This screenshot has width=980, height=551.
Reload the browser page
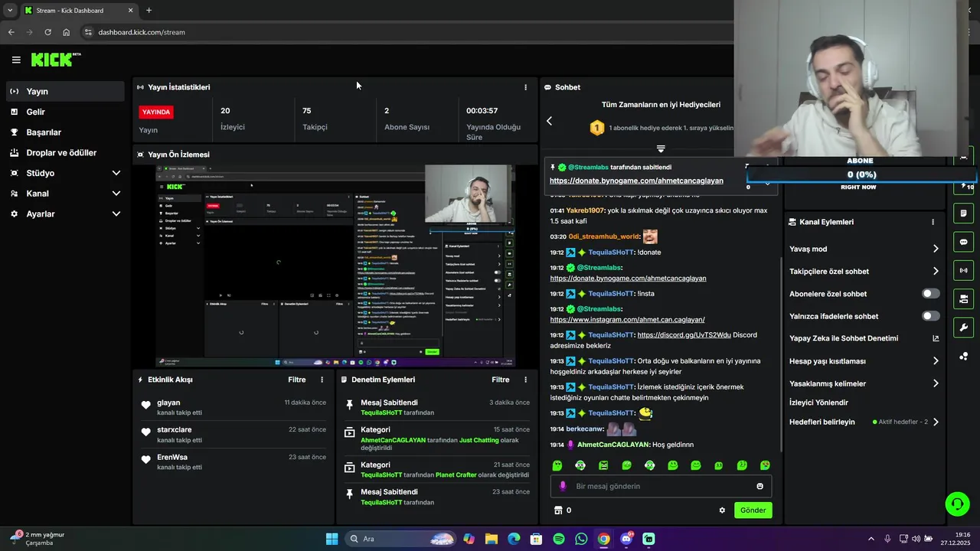47,32
